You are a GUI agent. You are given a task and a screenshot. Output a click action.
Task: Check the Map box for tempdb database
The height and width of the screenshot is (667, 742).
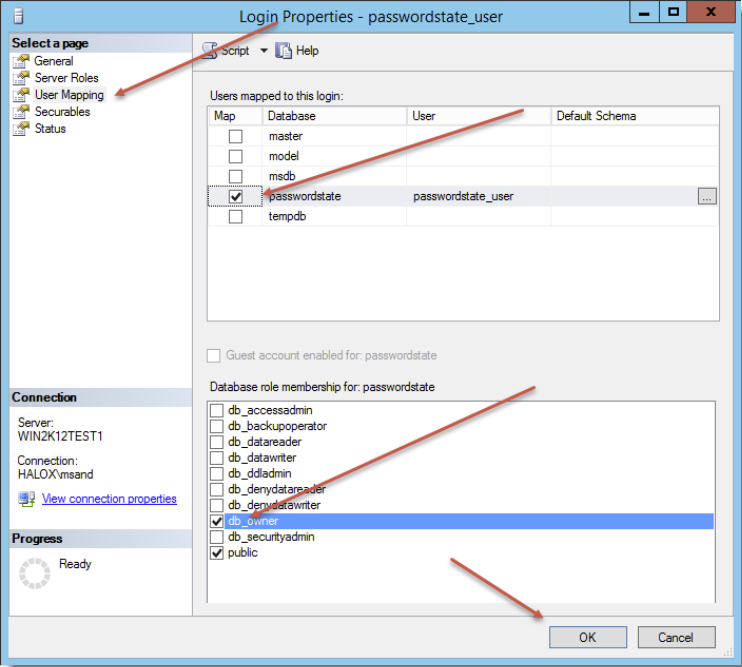pyautogui.click(x=235, y=216)
